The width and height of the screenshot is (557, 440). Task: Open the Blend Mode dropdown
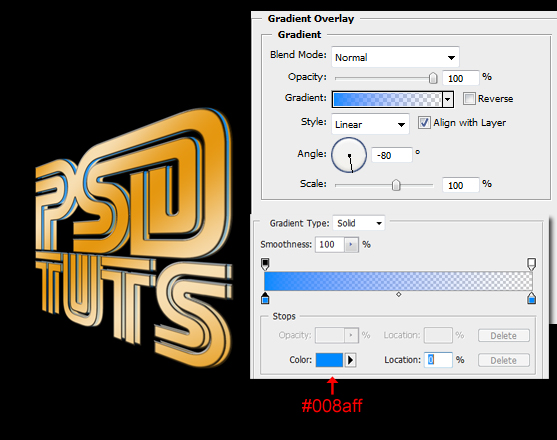tap(395, 57)
